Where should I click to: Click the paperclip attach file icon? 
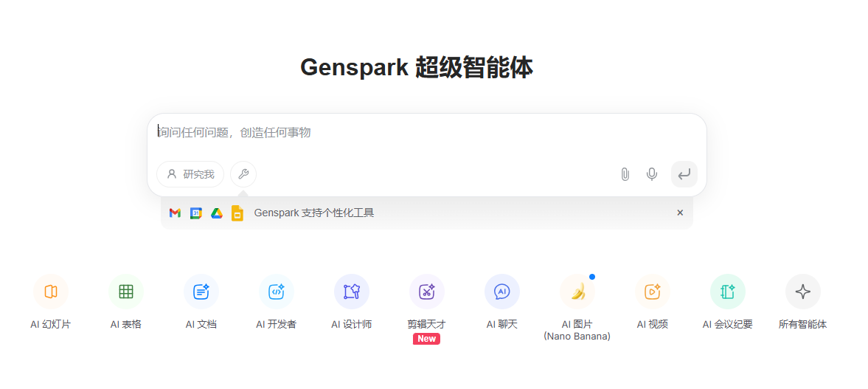click(x=625, y=174)
